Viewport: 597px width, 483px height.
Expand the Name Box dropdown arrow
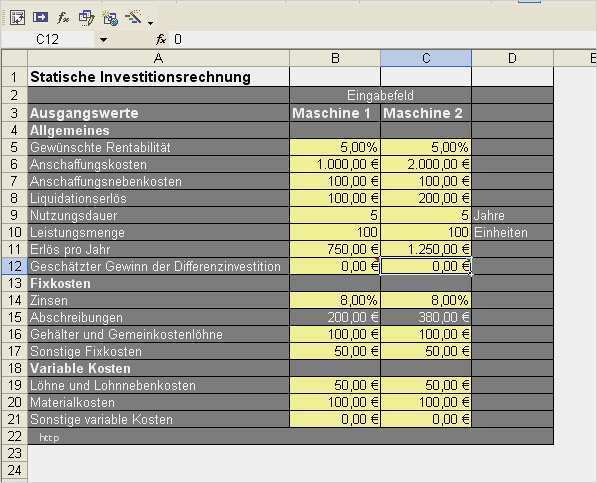pyautogui.click(x=103, y=39)
